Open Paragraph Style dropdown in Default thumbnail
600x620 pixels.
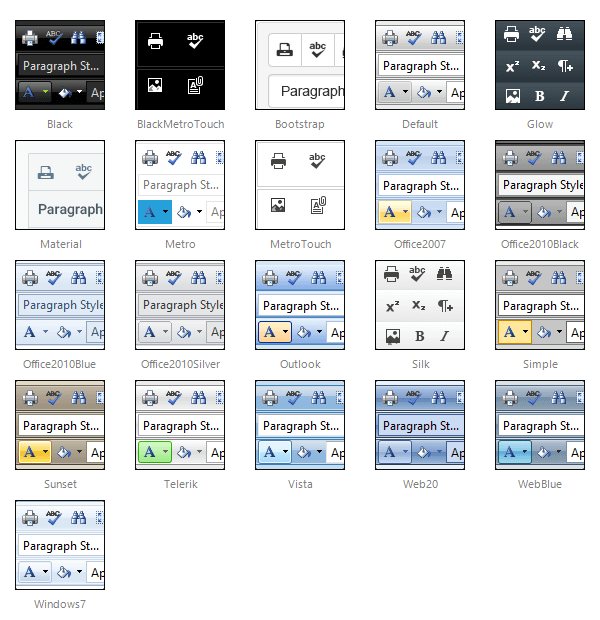(x=420, y=66)
